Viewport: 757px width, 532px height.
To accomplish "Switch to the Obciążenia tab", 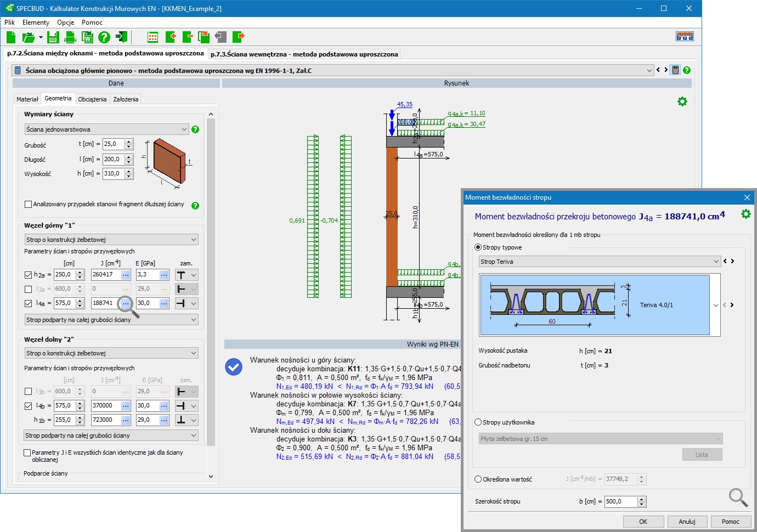I will [x=92, y=99].
